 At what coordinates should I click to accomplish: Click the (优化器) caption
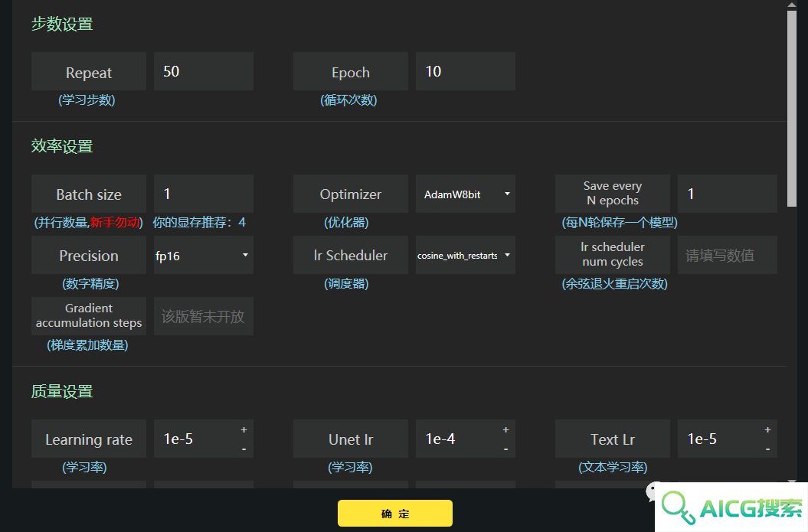pos(346,223)
